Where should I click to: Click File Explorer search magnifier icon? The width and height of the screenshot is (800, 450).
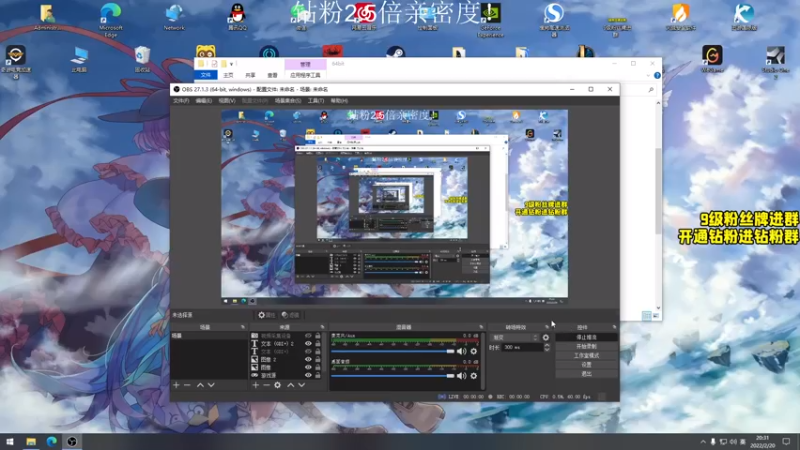pyautogui.click(x=651, y=90)
